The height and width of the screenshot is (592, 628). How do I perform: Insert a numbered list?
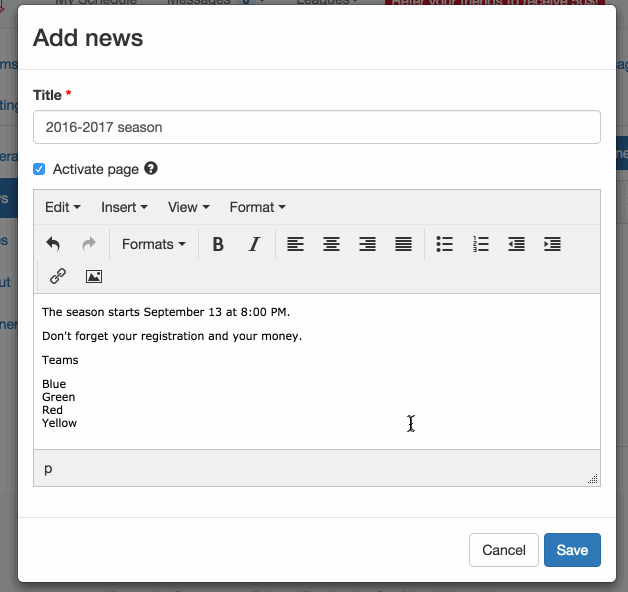click(481, 244)
